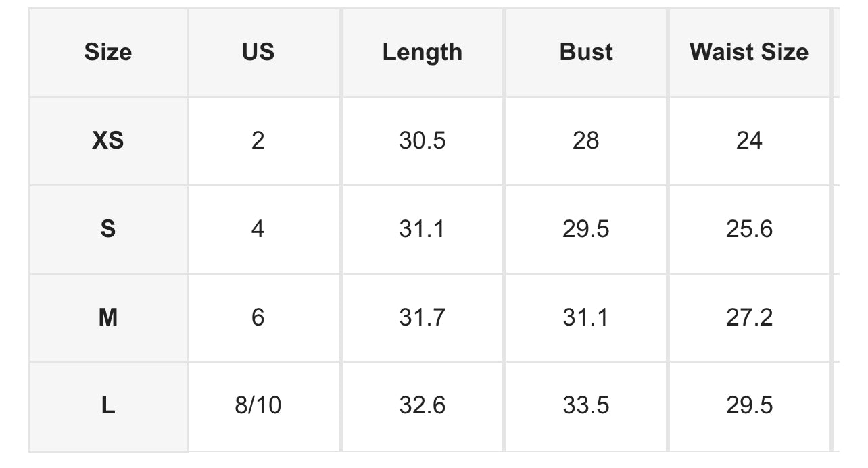868x468 pixels.
Task: Select the 30.5 length cell
Action: tap(423, 140)
